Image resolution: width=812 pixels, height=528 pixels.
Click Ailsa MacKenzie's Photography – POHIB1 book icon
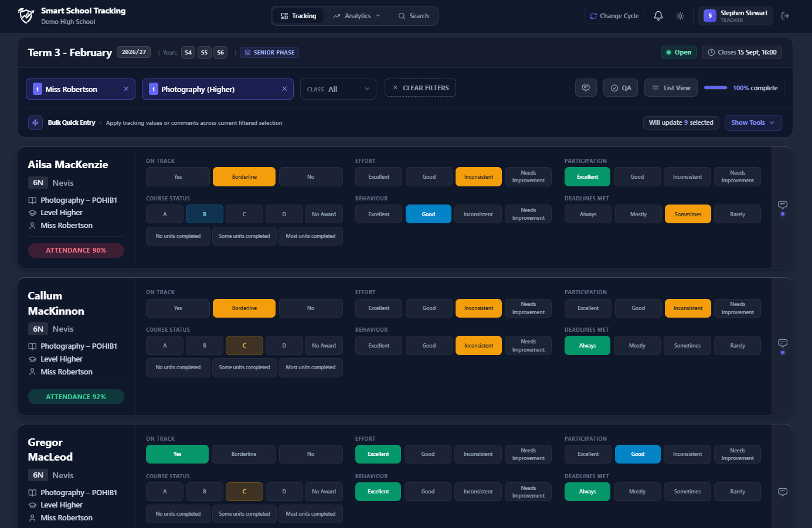coord(32,200)
